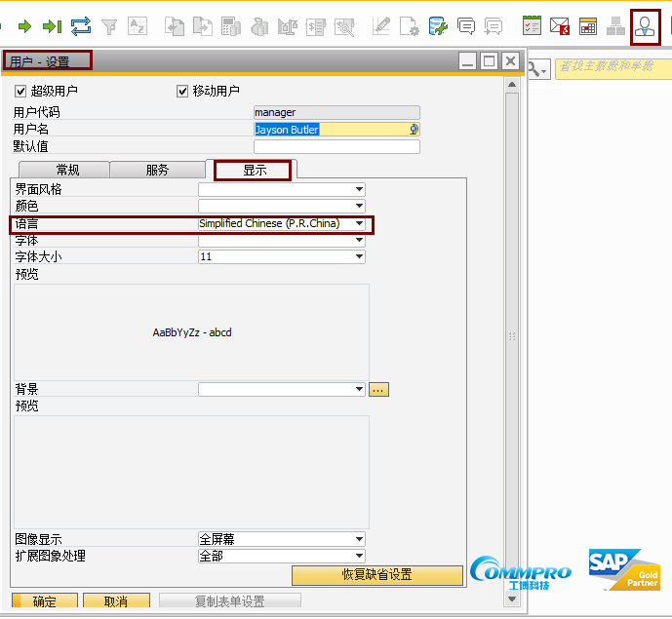This screenshot has width=672, height=619.
Task: Click the speech bubble icon in toolbar
Action: (x=466, y=26)
